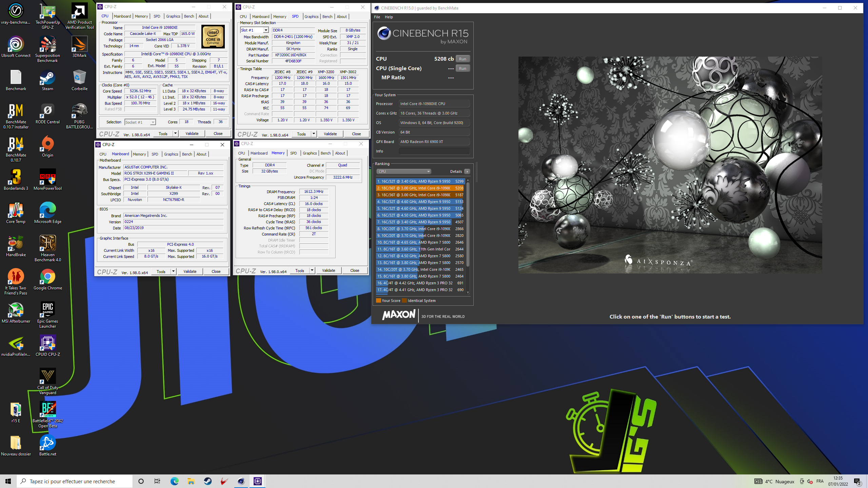Screen dimensions: 868x488
Task: Open Cinebench Help menu
Action: click(389, 17)
